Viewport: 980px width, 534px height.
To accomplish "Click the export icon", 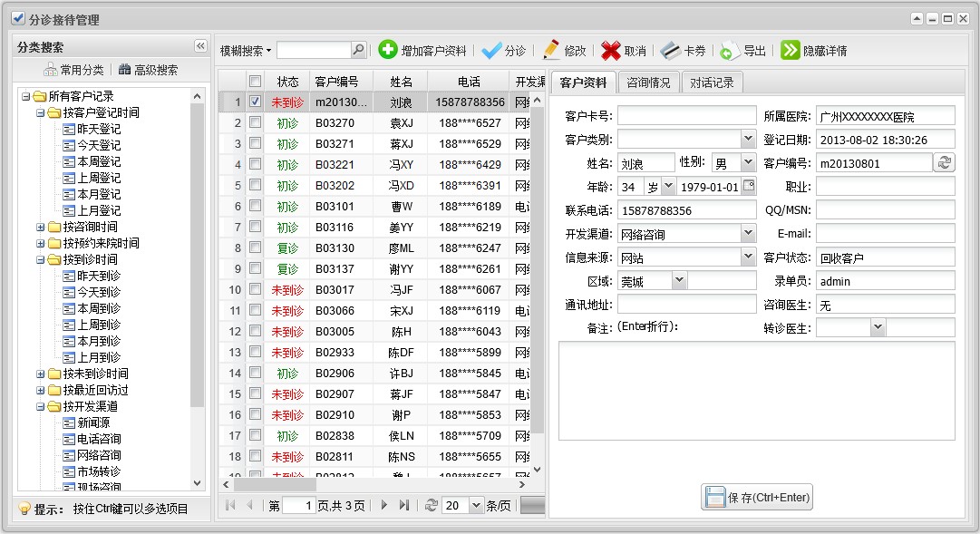I will [x=729, y=50].
